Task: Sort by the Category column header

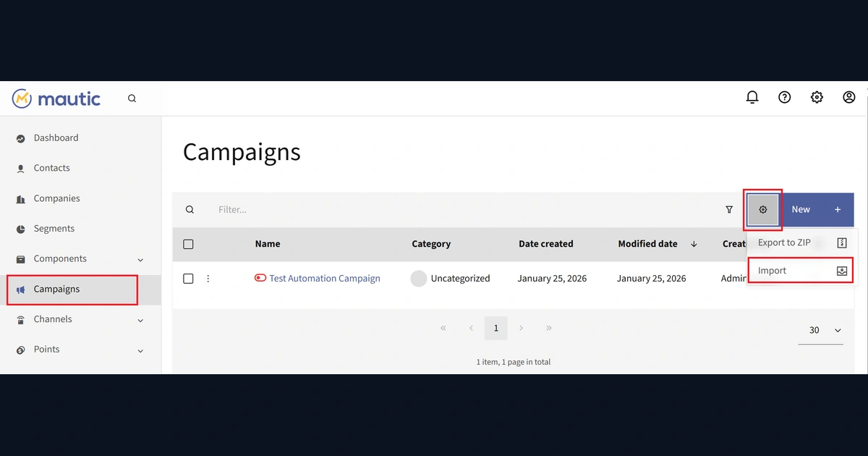Action: (431, 245)
